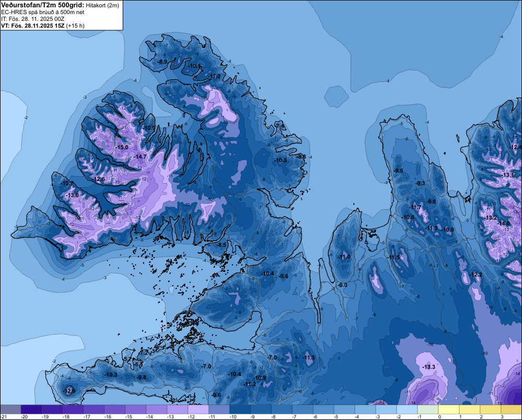
Task: Select the legend swatch between 1 and 2
Action: (x=470, y=409)
